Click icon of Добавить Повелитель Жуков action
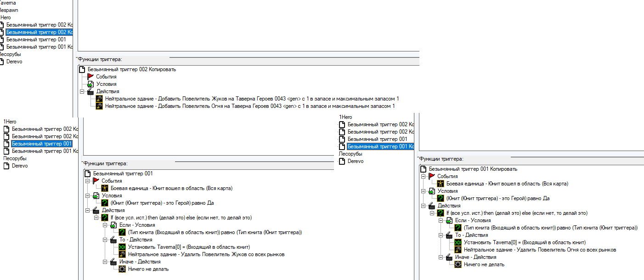Screen dimensions: 644x280 coord(99,99)
